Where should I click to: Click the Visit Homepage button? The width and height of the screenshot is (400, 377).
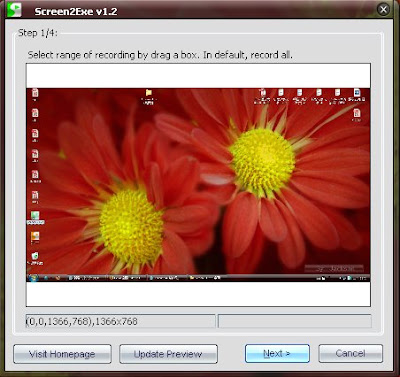[x=62, y=354]
